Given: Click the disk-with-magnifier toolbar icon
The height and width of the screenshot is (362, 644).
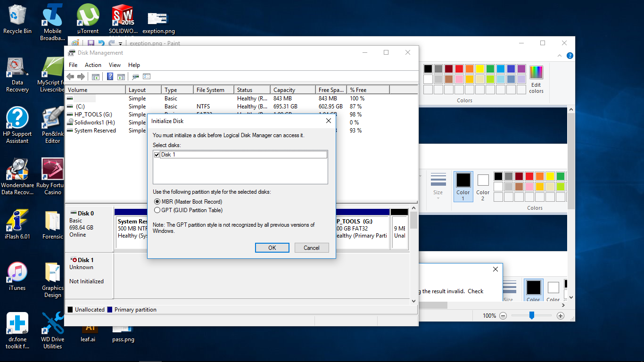Looking at the screenshot, I should (136, 77).
